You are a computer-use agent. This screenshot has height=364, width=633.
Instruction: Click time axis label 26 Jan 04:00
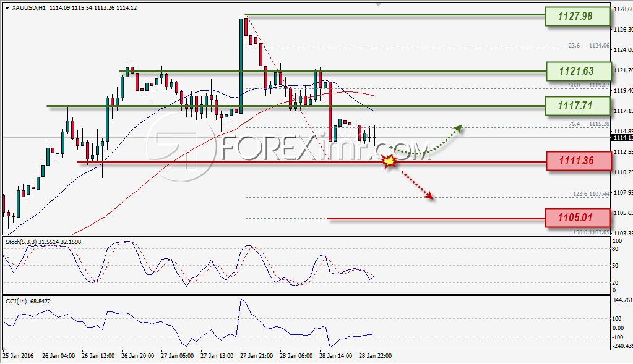pyautogui.click(x=58, y=356)
